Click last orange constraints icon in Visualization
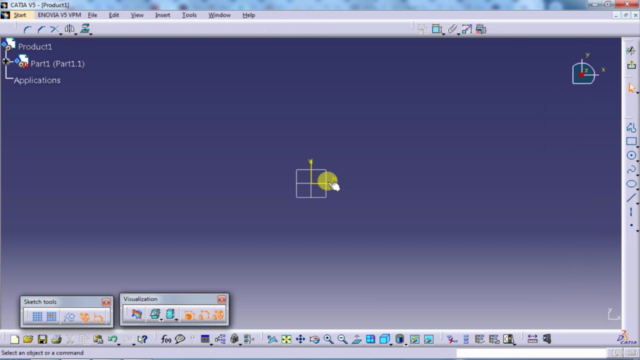The width and height of the screenshot is (640, 360). 218,315
